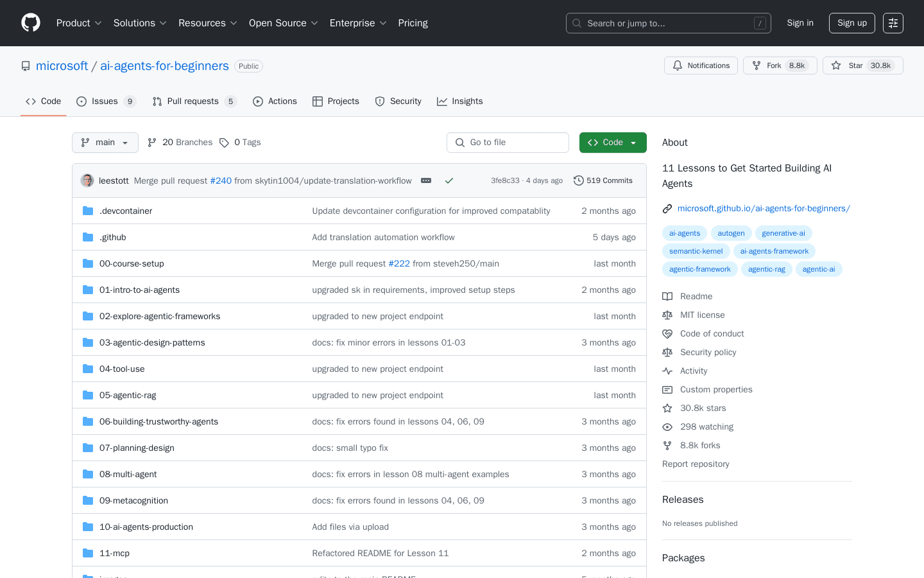
Task: Open the green Code dropdown
Action: coord(613,142)
